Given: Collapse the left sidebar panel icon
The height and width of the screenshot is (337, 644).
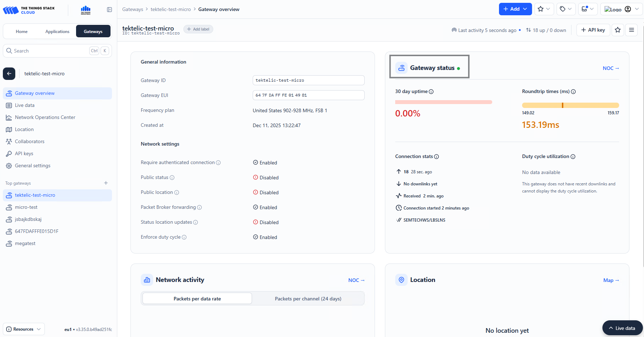Looking at the screenshot, I should 109,9.
